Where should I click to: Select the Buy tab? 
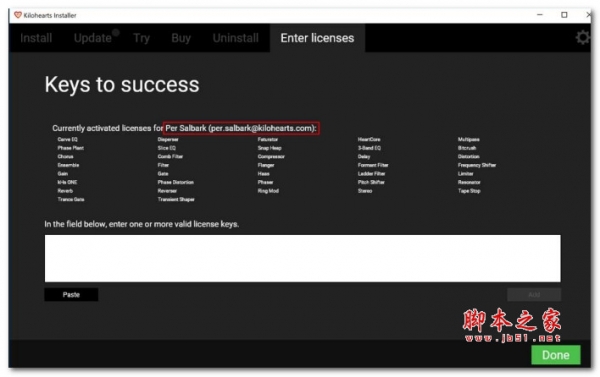click(181, 38)
